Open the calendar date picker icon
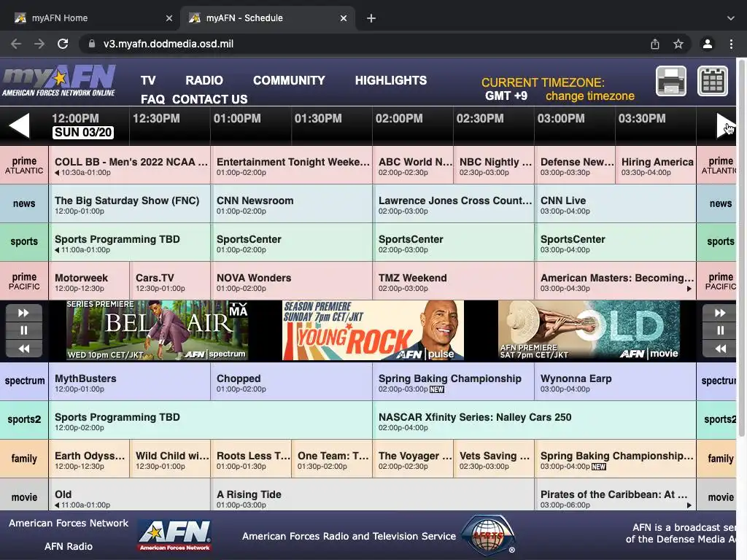This screenshot has height=560, width=747. 713,81
